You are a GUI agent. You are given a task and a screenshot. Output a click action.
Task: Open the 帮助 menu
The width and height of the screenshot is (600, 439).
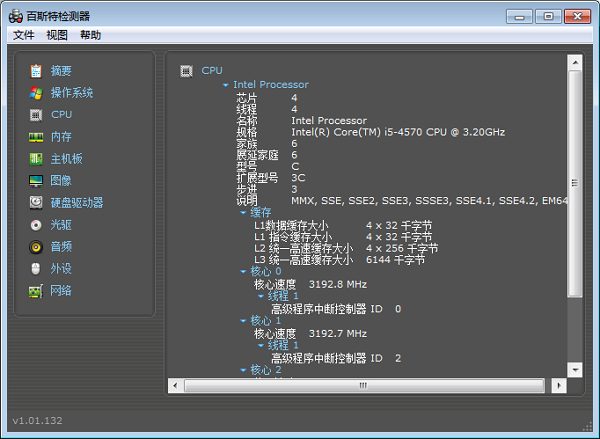[x=90, y=35]
